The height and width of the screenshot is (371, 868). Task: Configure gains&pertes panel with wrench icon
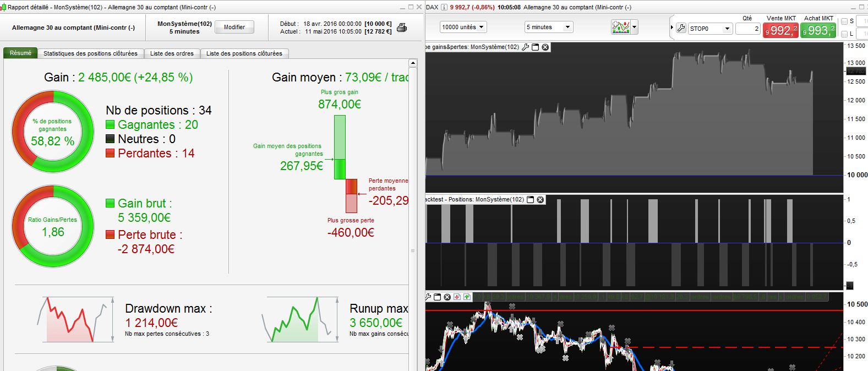tap(526, 47)
